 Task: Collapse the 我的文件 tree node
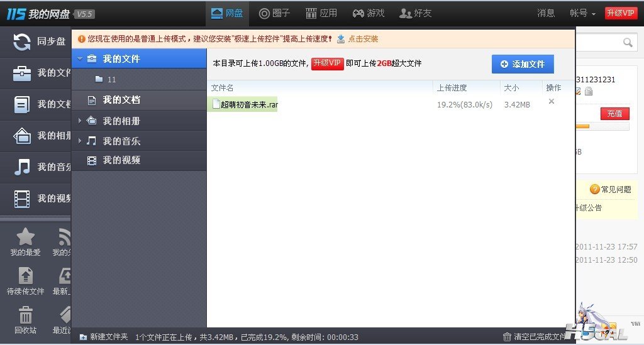click(x=79, y=58)
